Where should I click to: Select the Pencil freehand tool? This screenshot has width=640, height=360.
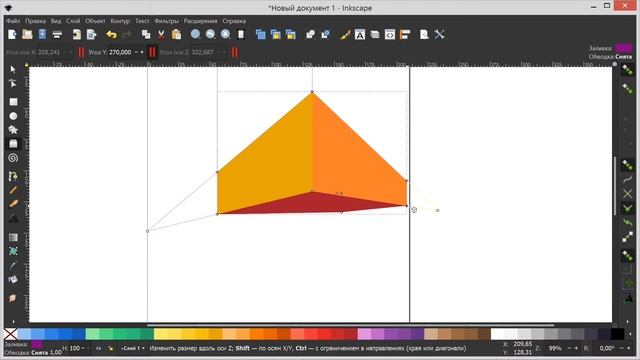coord(13,190)
